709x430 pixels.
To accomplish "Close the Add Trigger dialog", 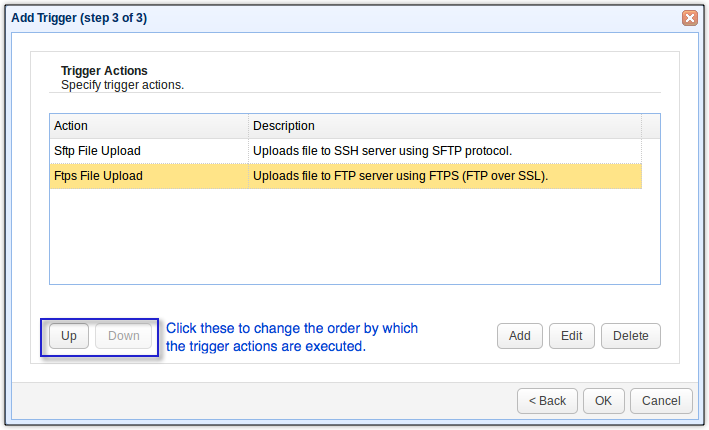I will pyautogui.click(x=690, y=18).
